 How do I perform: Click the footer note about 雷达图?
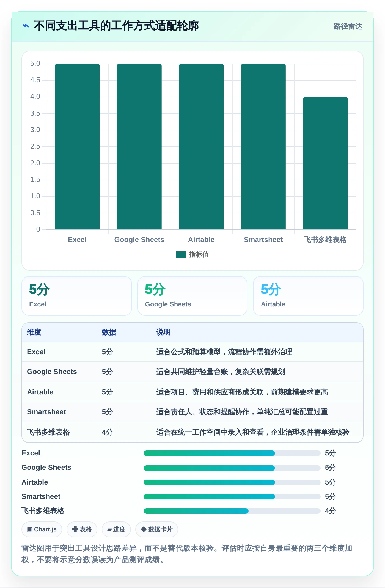click(187, 554)
